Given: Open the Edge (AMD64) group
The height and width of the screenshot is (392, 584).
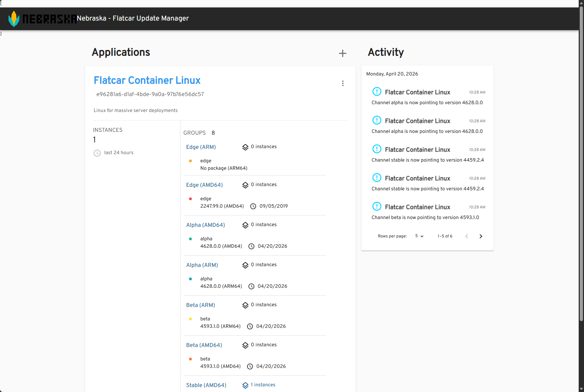Looking at the screenshot, I should click(204, 185).
